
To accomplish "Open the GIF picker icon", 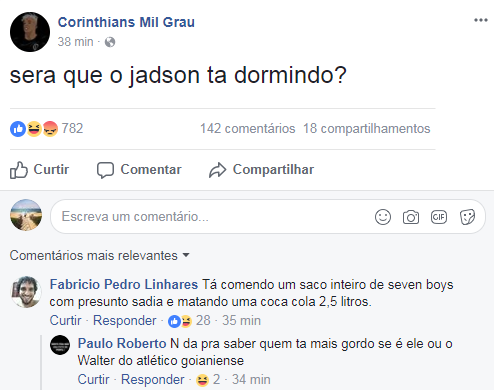I will 439,217.
